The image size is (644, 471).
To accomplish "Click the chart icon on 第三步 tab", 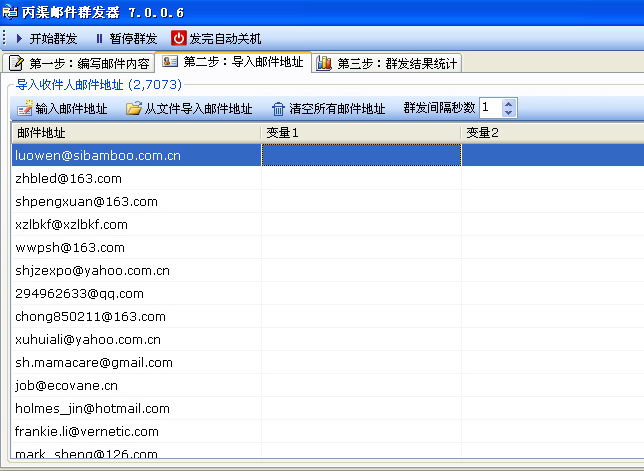I will pyautogui.click(x=324, y=63).
